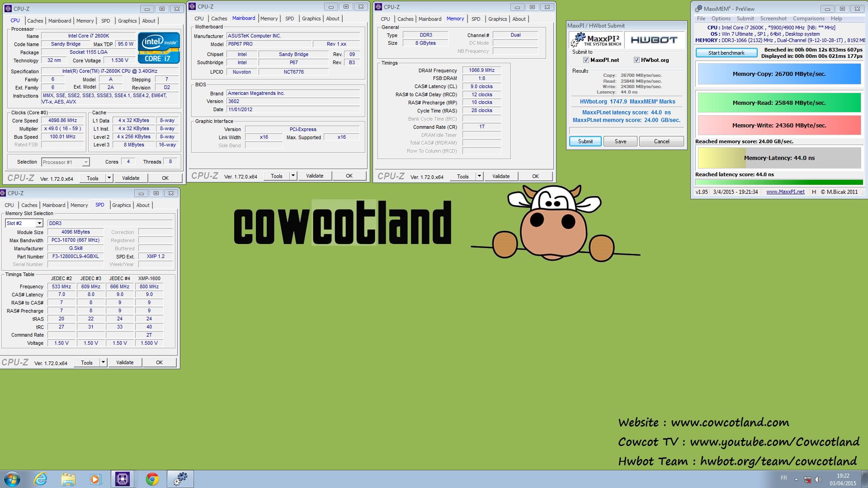Click Validate in the CPU tab window

tap(131, 178)
